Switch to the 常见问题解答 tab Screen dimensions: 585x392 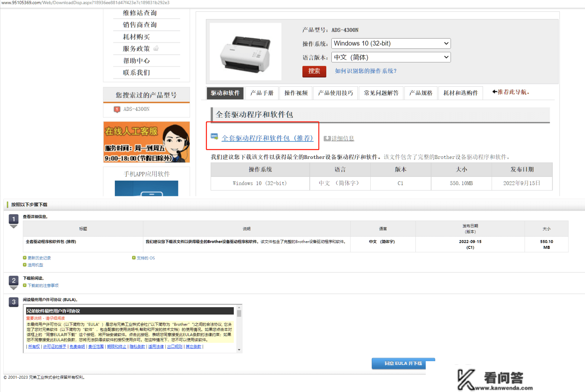tap(381, 93)
